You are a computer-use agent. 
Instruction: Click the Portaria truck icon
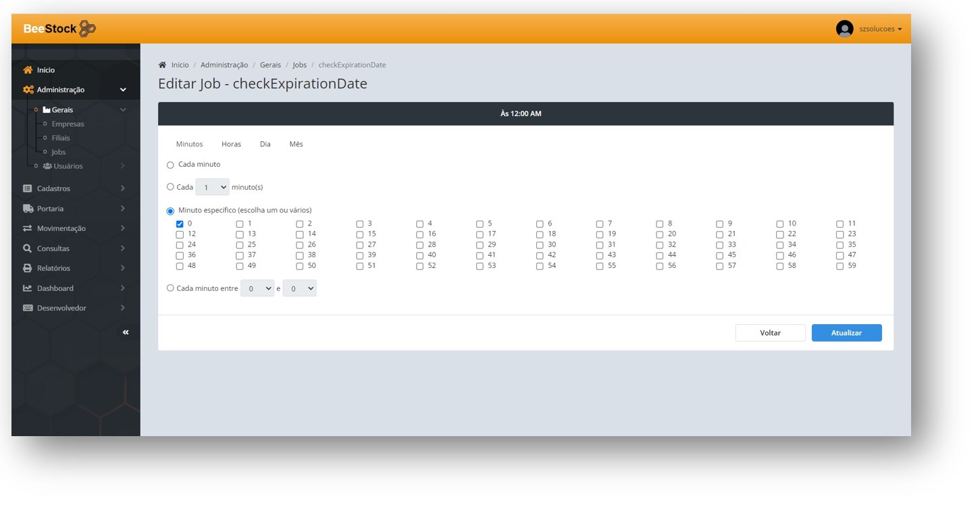28,209
